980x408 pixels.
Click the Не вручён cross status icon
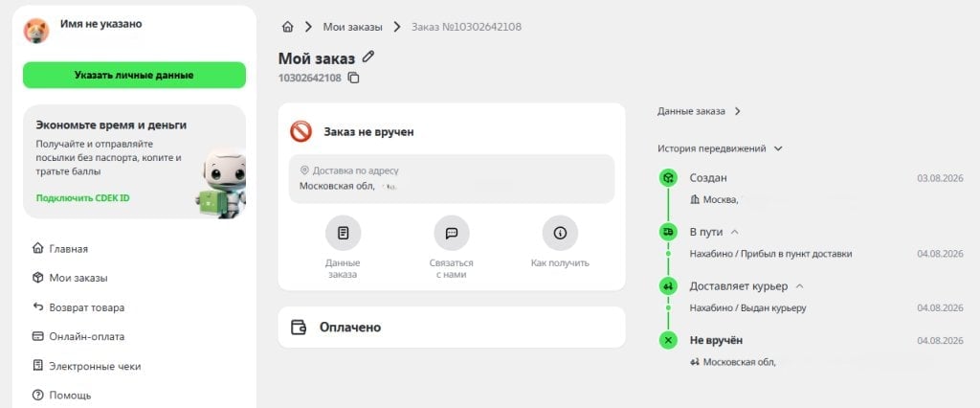668,340
